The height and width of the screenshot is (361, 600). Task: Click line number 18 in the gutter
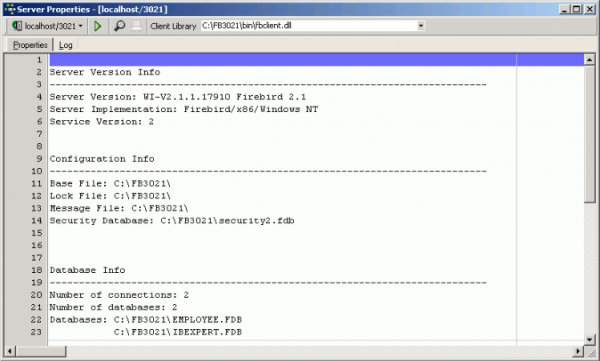coord(36,270)
